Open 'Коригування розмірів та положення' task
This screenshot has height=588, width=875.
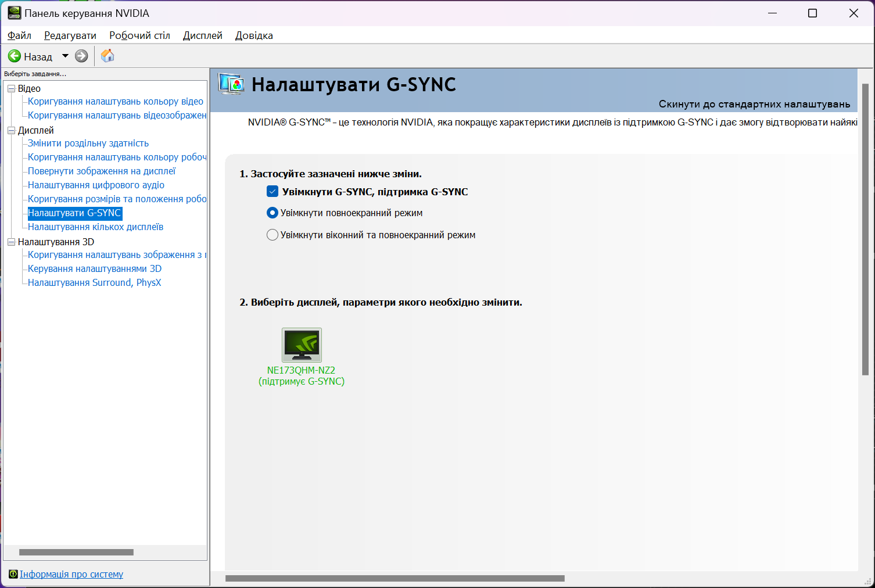117,199
